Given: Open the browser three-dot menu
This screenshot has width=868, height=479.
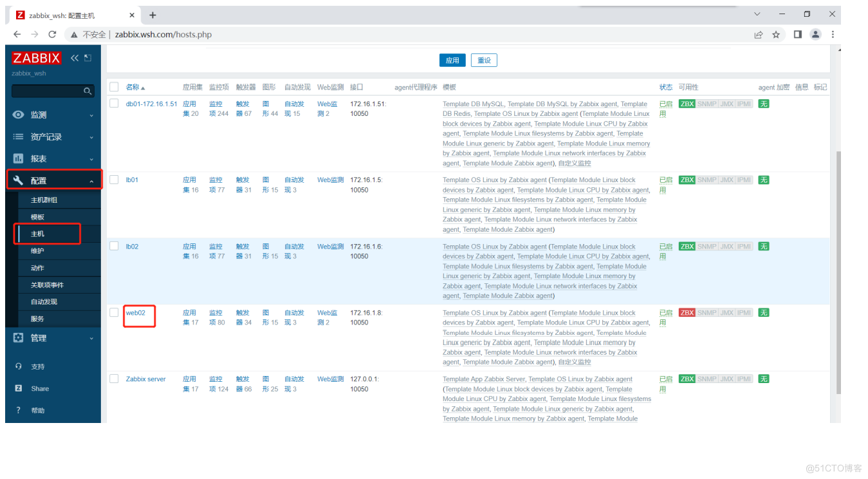Looking at the screenshot, I should click(833, 34).
